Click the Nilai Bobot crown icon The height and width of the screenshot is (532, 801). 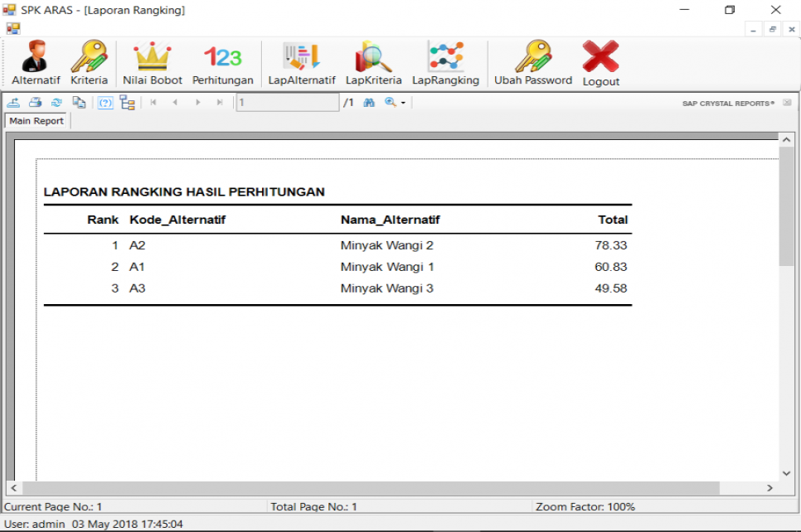point(153,64)
